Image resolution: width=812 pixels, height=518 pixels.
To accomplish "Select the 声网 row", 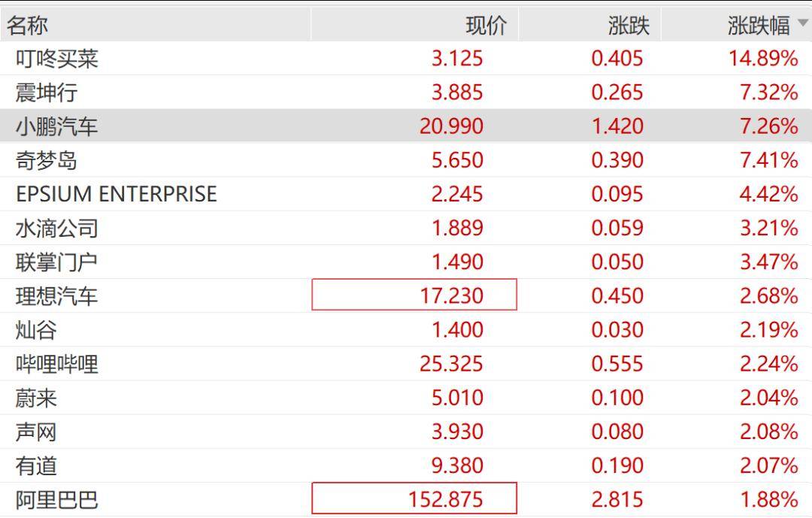I will coord(36,432).
